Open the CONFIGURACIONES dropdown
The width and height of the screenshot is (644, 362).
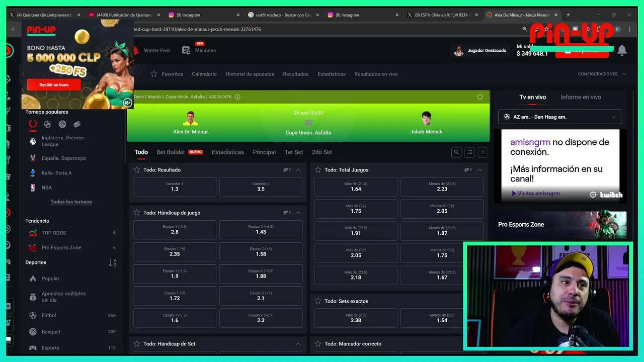[x=602, y=74]
